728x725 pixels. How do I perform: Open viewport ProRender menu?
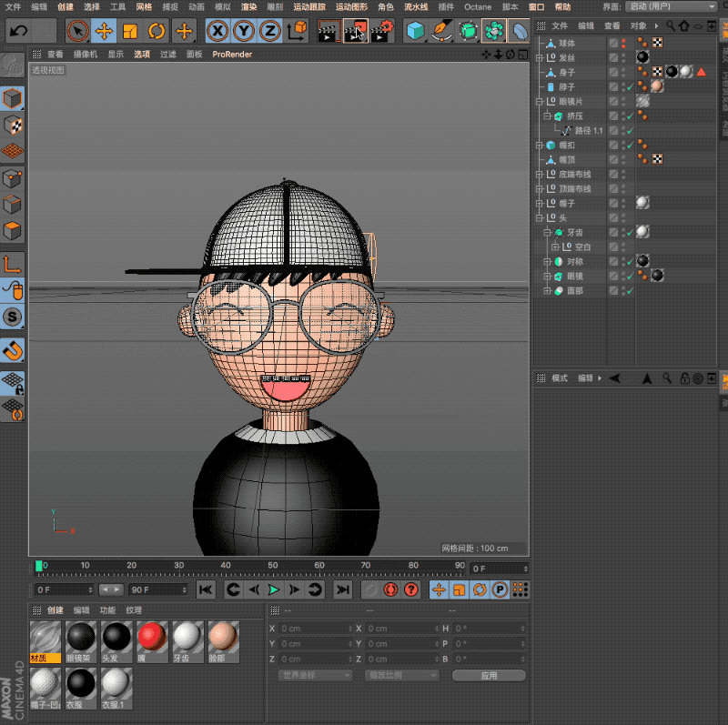[232, 55]
